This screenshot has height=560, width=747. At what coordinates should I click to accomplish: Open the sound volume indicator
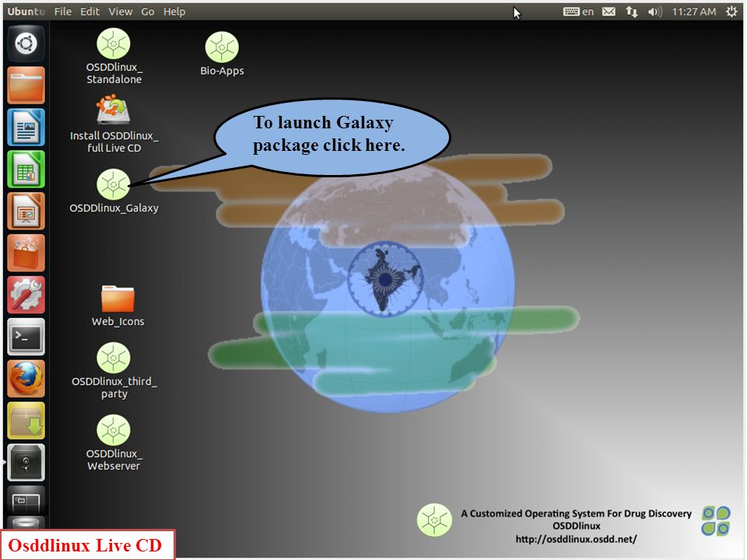(x=654, y=12)
